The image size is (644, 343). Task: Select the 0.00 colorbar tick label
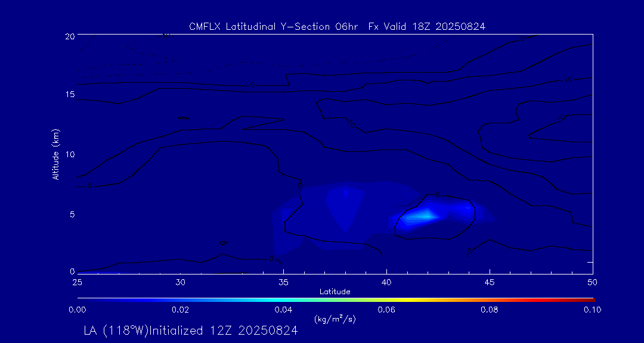click(78, 310)
